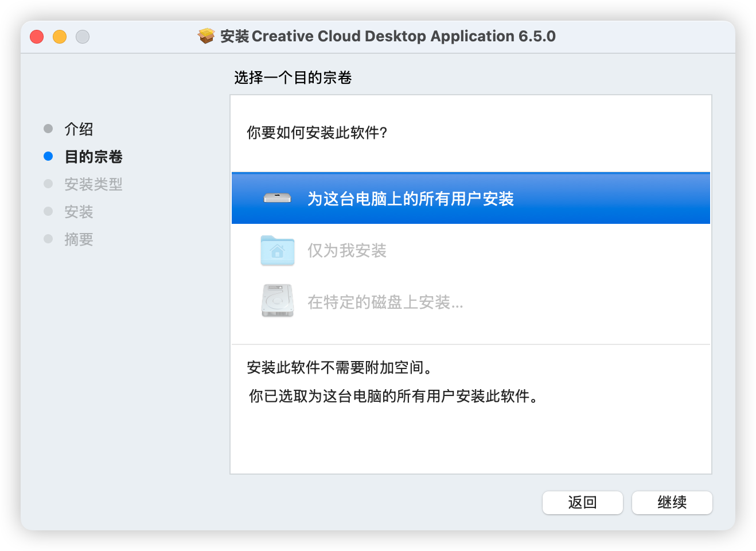Click the 你要如何安装此软件? question text

pyautogui.click(x=317, y=133)
